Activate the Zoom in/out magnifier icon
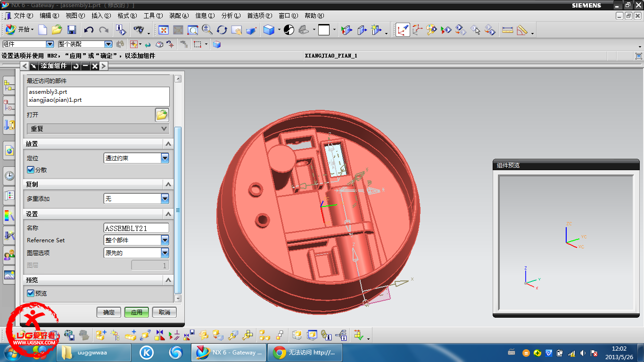This screenshot has height=362, width=644. [x=207, y=30]
